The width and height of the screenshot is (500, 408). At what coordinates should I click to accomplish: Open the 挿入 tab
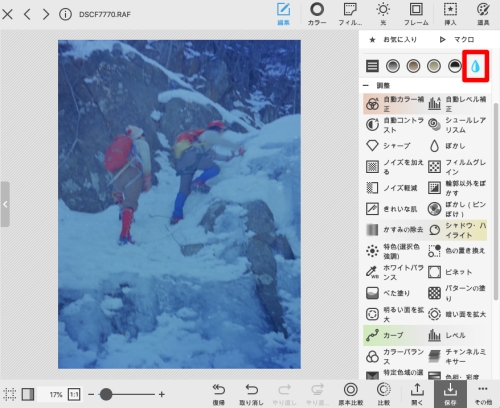450,14
